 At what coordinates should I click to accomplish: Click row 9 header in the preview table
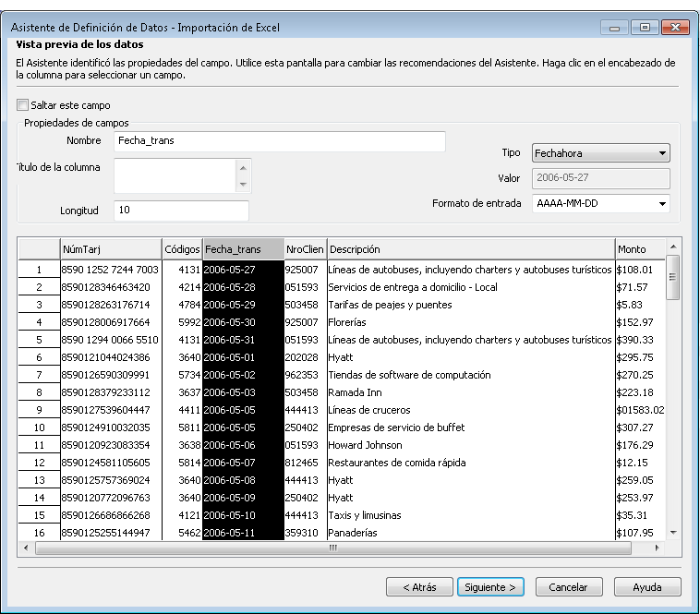tap(39, 410)
